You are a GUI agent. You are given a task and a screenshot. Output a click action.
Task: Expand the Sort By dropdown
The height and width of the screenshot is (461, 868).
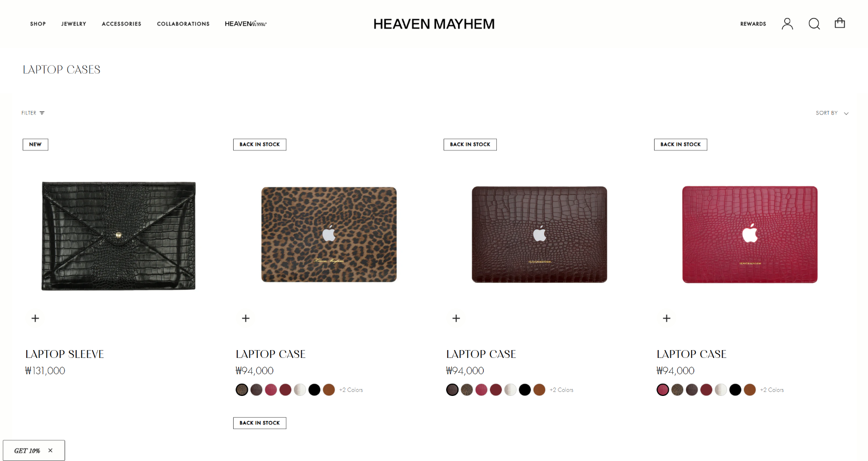tap(832, 113)
